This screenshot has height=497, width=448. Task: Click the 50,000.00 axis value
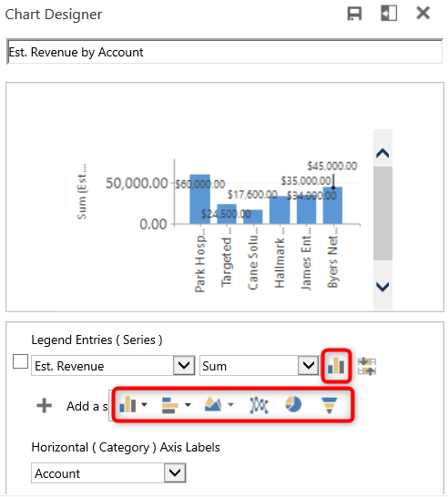[137, 183]
